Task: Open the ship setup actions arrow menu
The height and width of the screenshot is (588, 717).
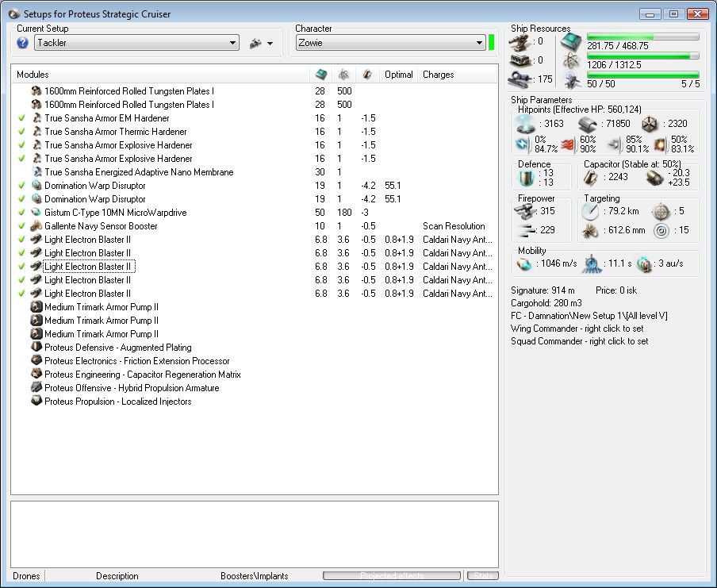Action: pos(270,44)
